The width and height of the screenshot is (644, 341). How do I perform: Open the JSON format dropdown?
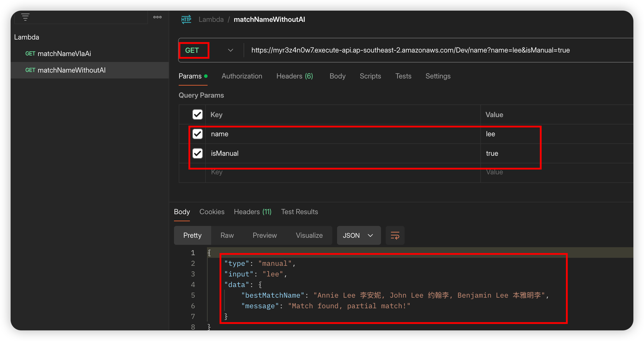pos(359,235)
